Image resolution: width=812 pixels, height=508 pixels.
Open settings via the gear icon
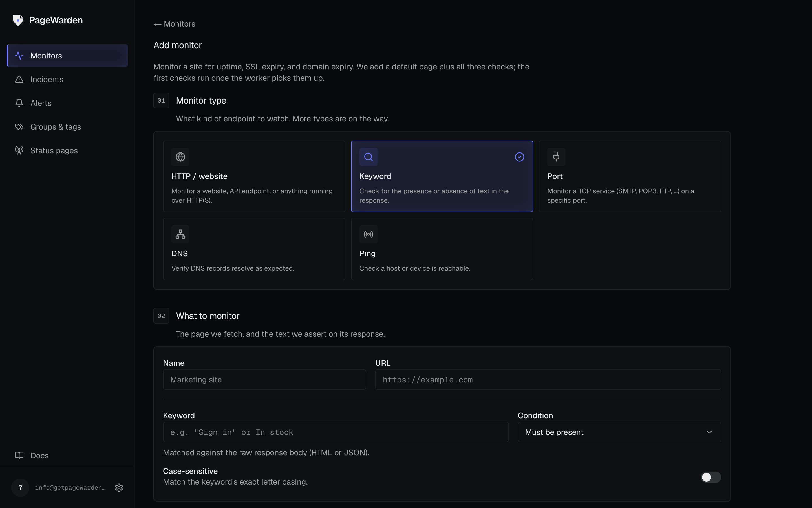(x=119, y=487)
